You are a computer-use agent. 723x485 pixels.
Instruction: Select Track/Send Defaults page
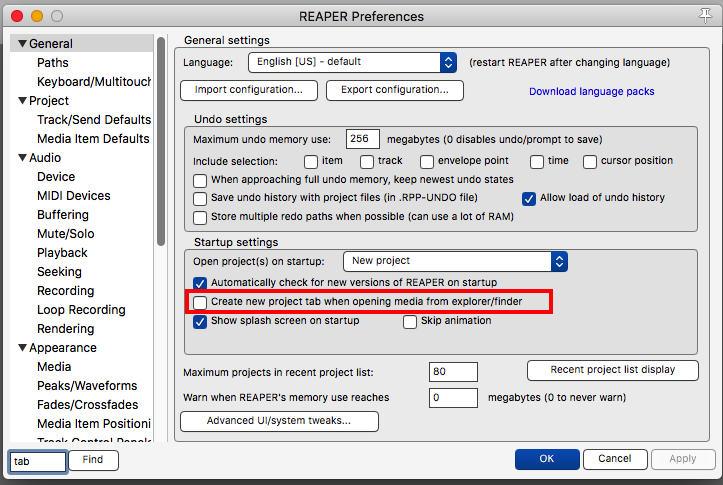[94, 120]
